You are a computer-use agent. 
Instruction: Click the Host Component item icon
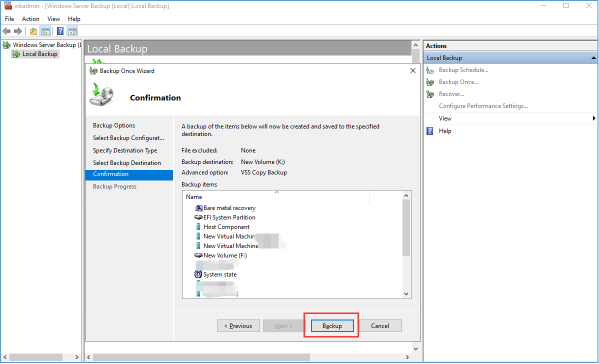[198, 227]
